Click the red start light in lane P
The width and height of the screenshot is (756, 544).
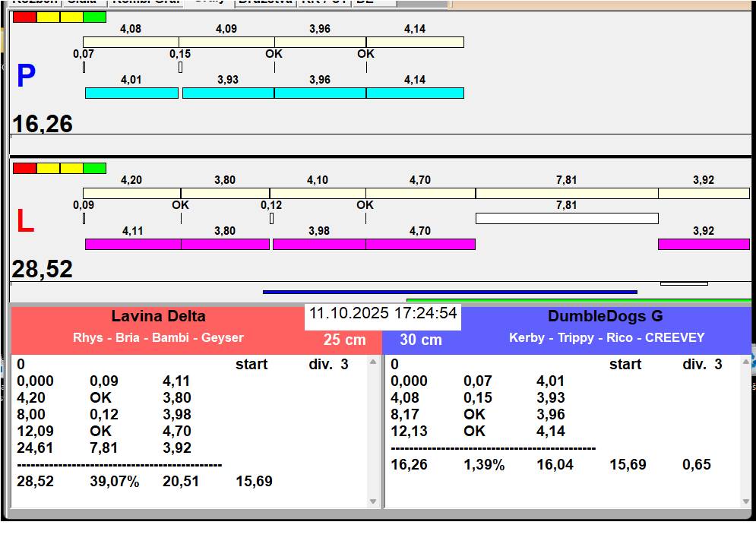(24, 17)
